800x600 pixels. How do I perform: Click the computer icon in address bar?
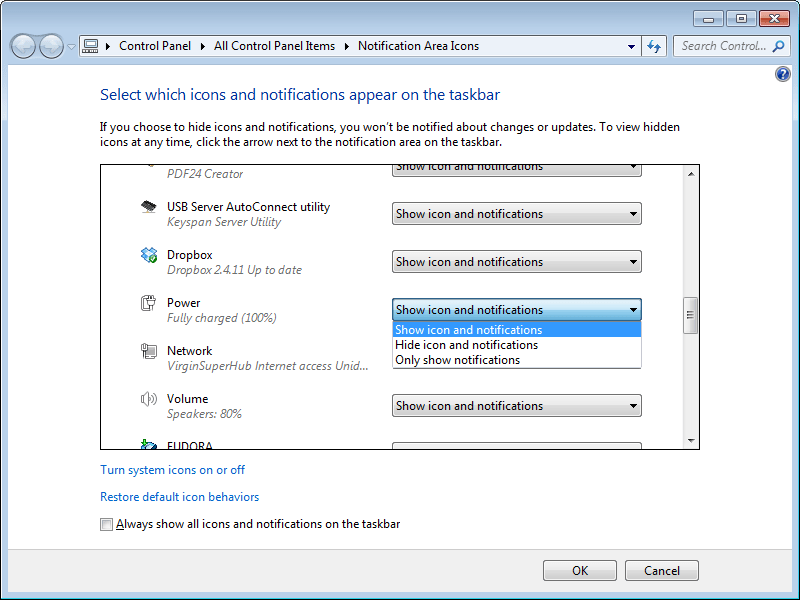pos(90,46)
